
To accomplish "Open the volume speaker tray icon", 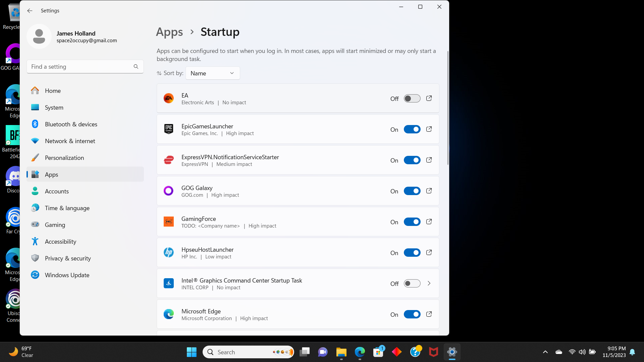I will [582, 352].
